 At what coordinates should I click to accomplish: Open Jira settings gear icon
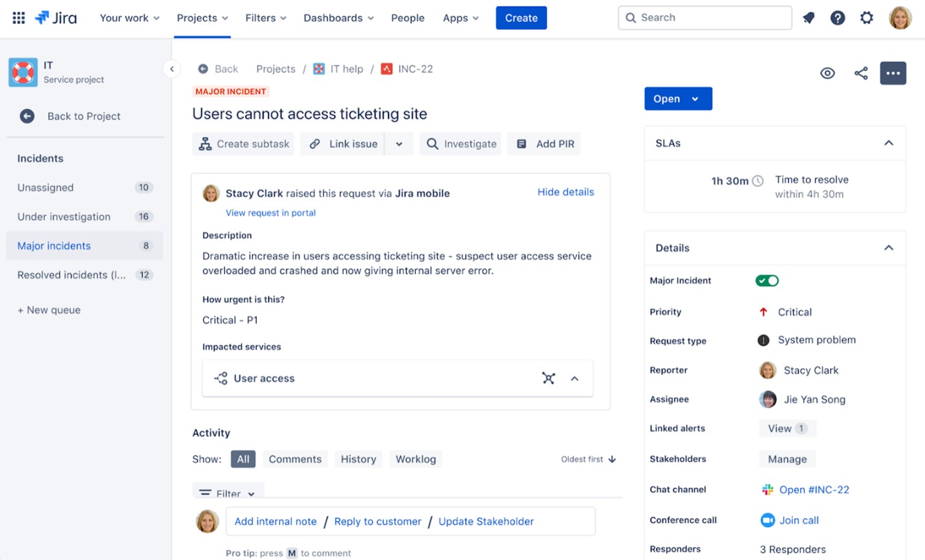coord(867,17)
